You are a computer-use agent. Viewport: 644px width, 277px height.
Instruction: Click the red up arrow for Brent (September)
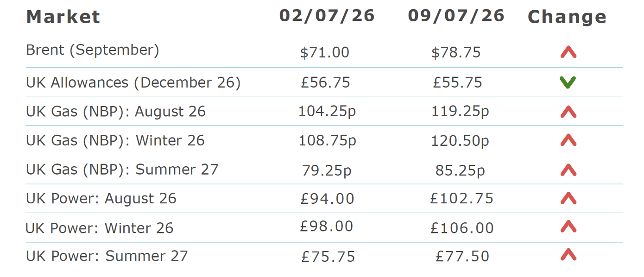pyautogui.click(x=568, y=53)
